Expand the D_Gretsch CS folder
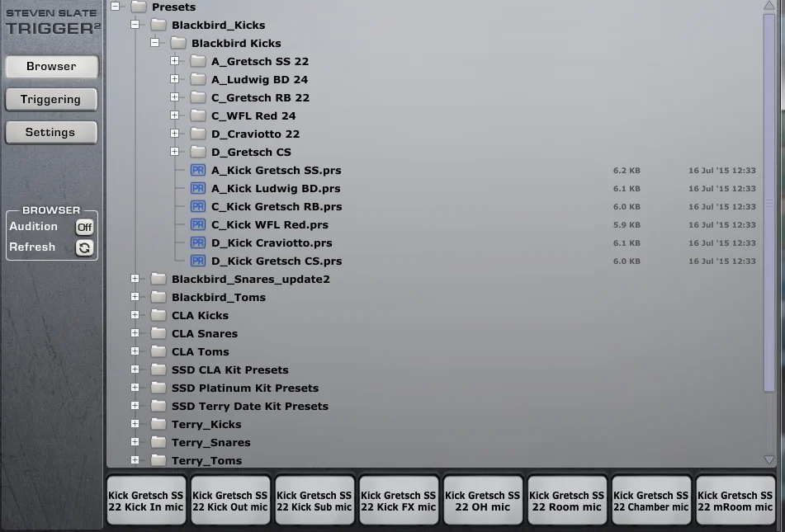The height and width of the screenshot is (532, 785). point(174,151)
